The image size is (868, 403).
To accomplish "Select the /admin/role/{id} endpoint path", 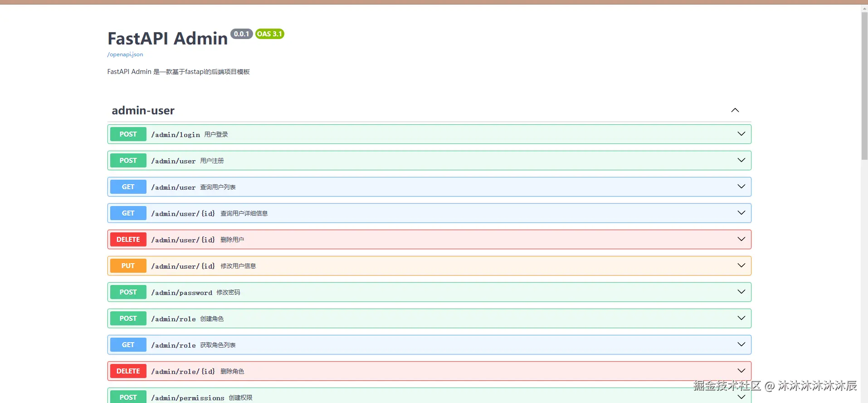I will [183, 372].
